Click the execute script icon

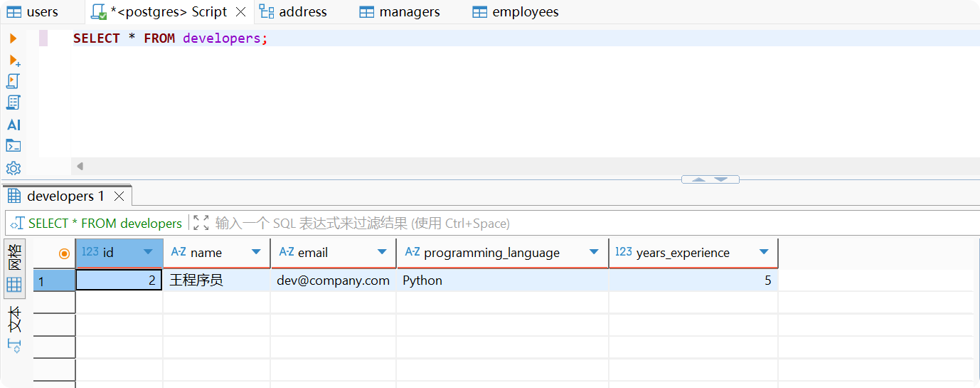(14, 81)
